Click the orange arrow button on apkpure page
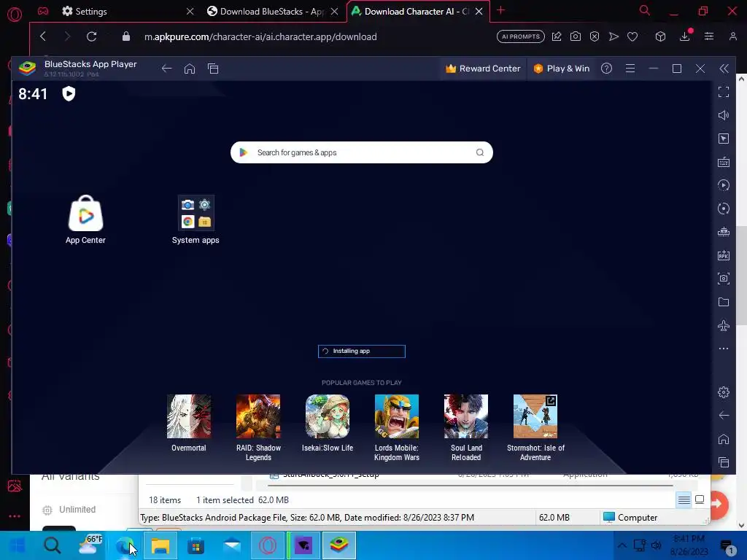 [x=716, y=504]
